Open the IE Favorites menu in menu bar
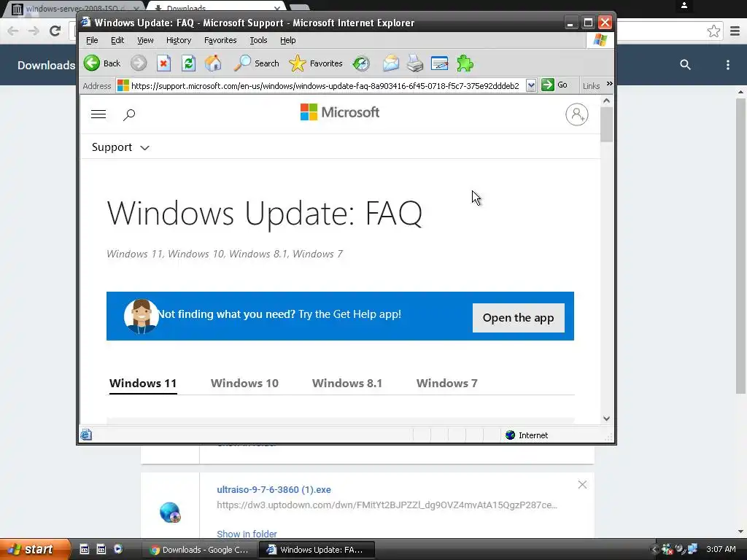This screenshot has height=560, width=747. (x=220, y=41)
